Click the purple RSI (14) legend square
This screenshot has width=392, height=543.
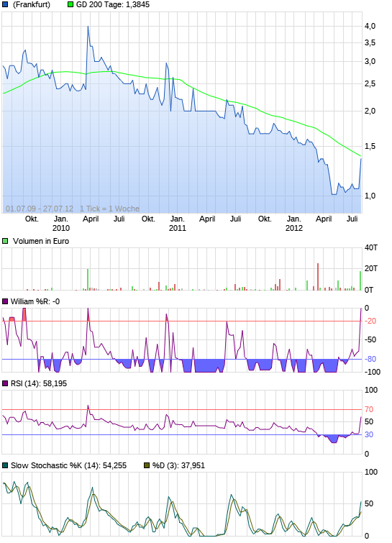5,383
